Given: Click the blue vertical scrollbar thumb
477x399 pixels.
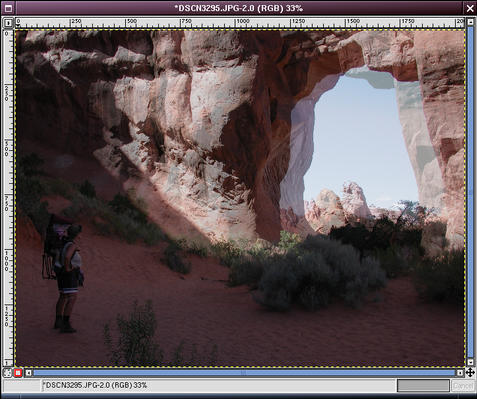Looking at the screenshot, I should [470, 192].
